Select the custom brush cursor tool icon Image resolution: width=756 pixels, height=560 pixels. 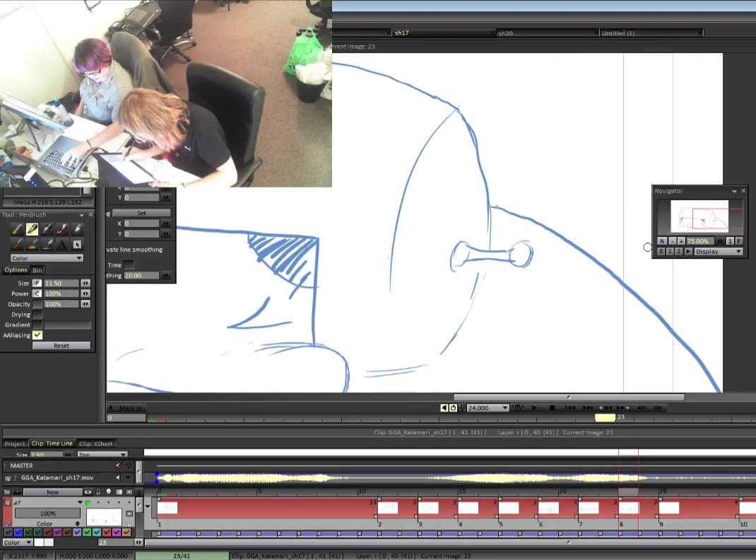tap(77, 244)
